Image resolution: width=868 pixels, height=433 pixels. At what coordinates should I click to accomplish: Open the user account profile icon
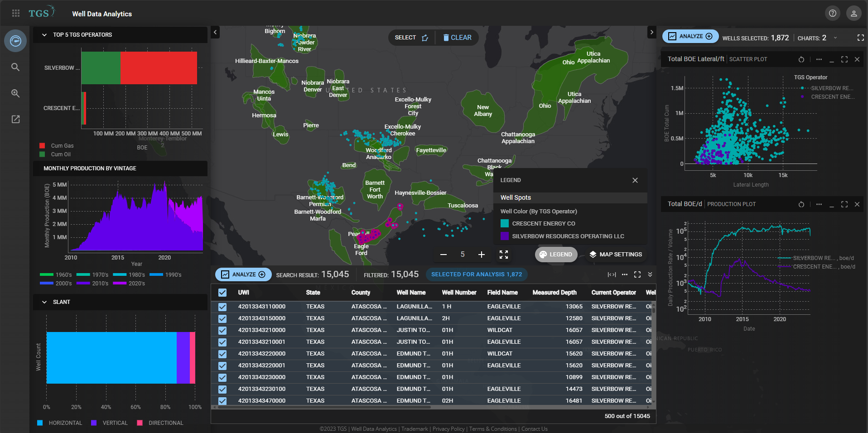coord(854,13)
